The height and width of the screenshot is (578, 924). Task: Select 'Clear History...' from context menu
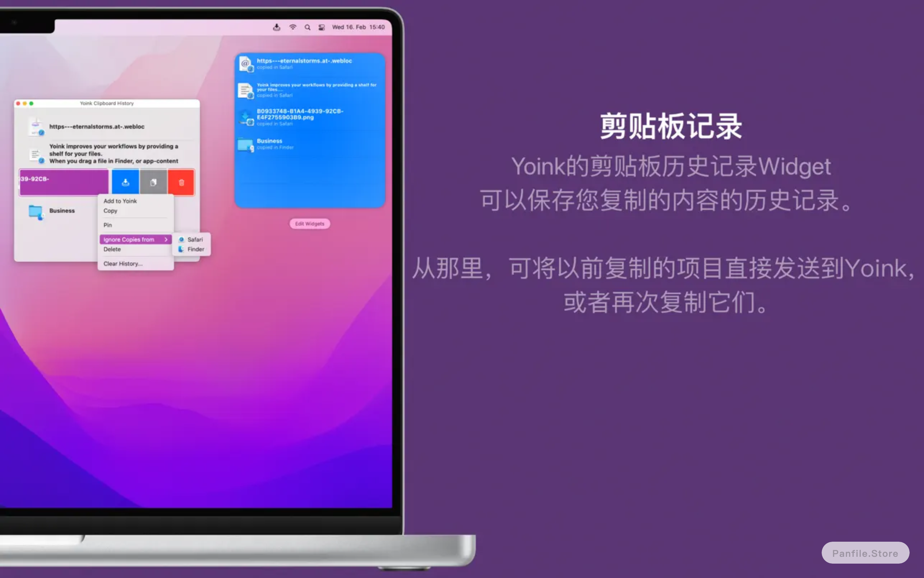[x=122, y=264]
